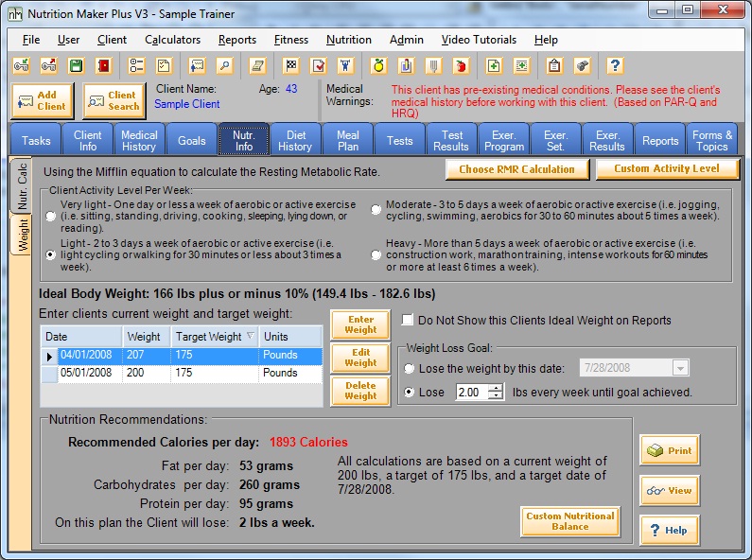Select Heavy activity level option

point(376,255)
